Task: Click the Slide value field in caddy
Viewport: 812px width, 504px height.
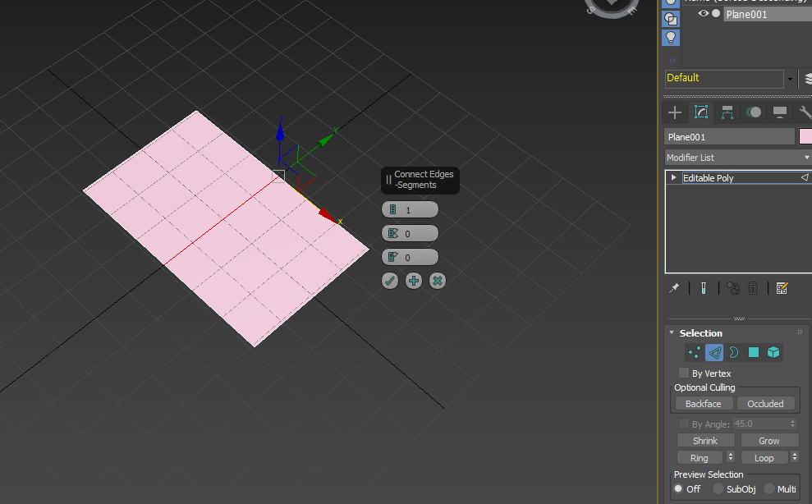Action: [x=410, y=257]
